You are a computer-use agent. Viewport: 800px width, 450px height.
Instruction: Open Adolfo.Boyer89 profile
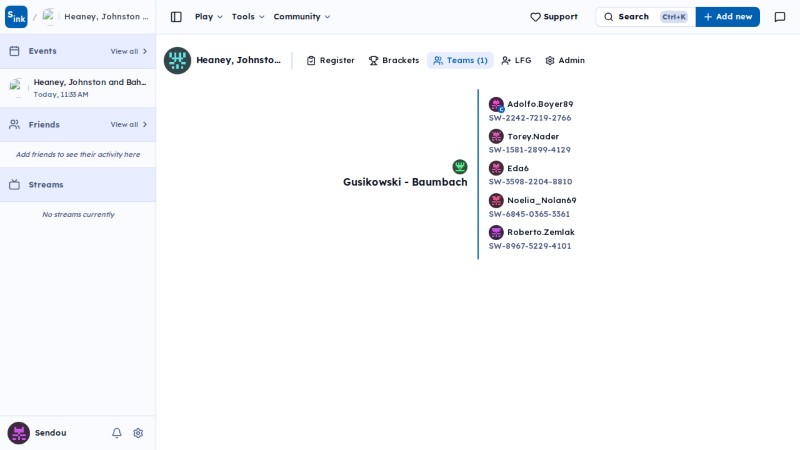[x=540, y=104]
